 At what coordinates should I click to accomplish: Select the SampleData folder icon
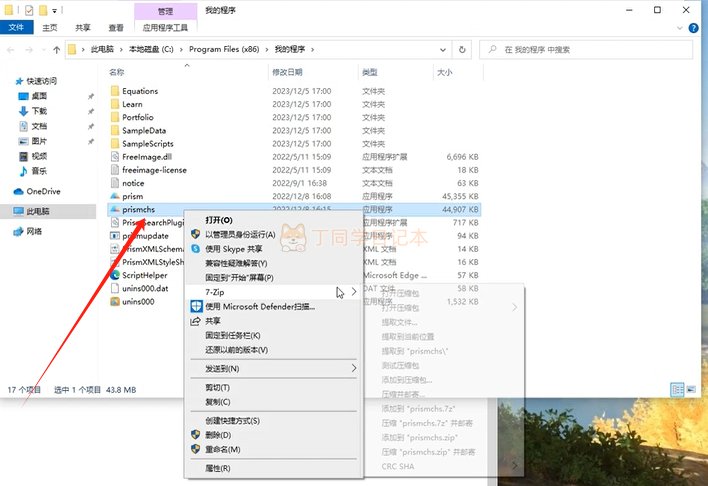tap(115, 131)
